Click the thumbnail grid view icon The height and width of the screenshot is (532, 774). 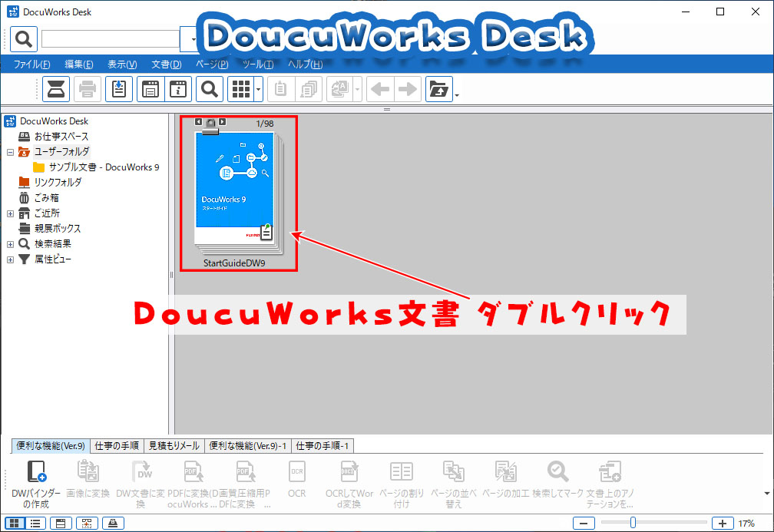(241, 89)
